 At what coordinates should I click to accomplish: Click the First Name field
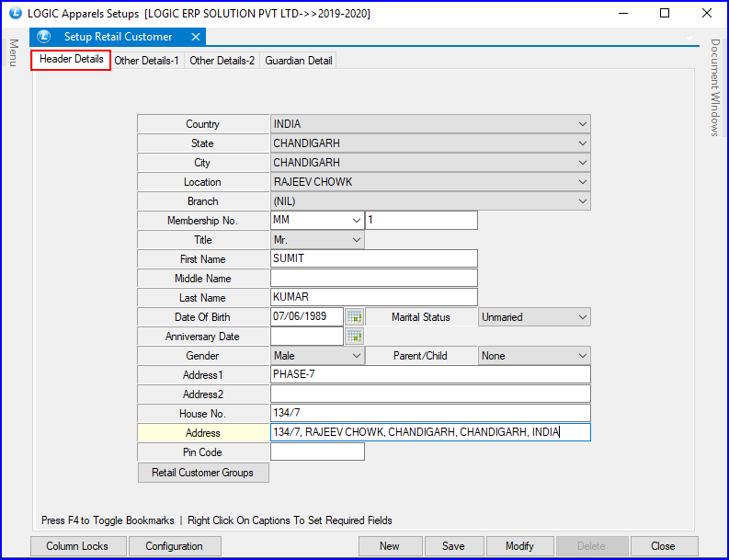tap(374, 258)
